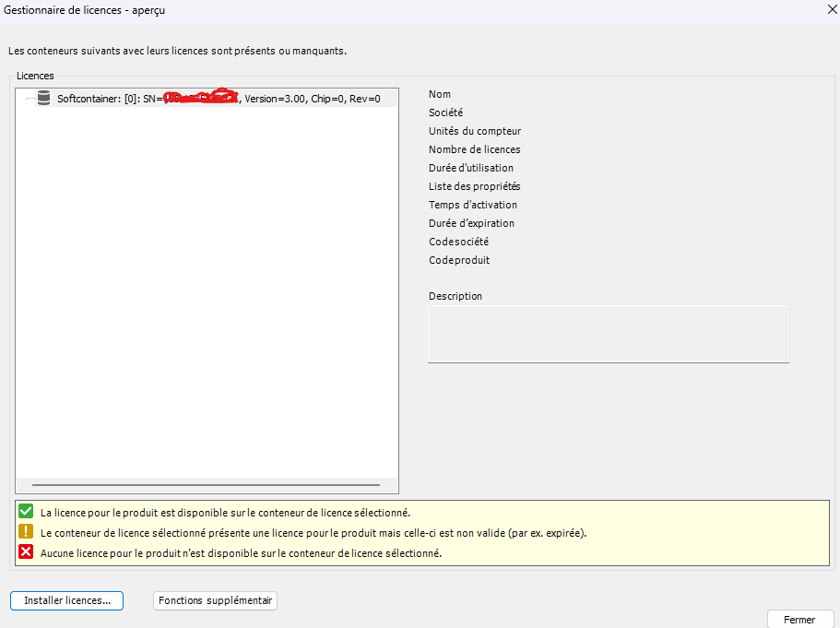Click the Nombre de licences label
The height and width of the screenshot is (628, 840).
(474, 149)
